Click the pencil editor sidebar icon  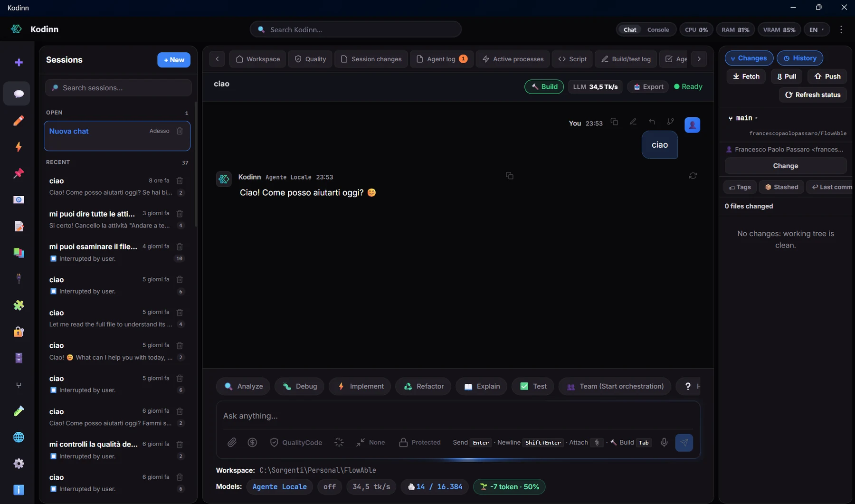(19, 121)
